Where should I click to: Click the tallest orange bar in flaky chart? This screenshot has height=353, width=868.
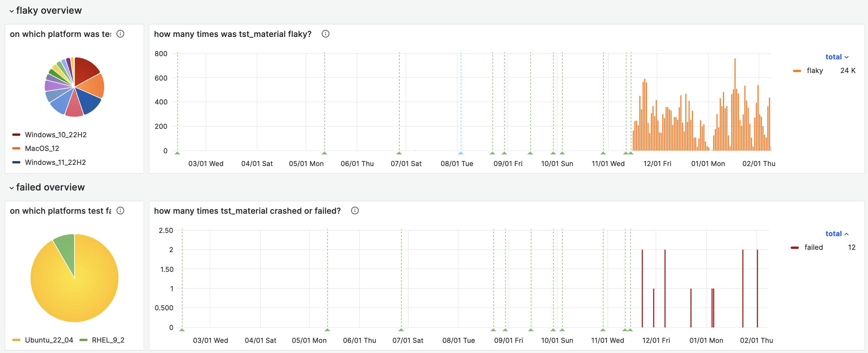pos(735,104)
